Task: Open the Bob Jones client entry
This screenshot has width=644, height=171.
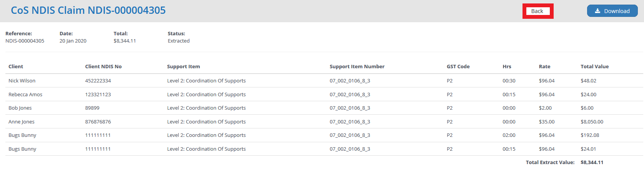Action: (x=20, y=108)
